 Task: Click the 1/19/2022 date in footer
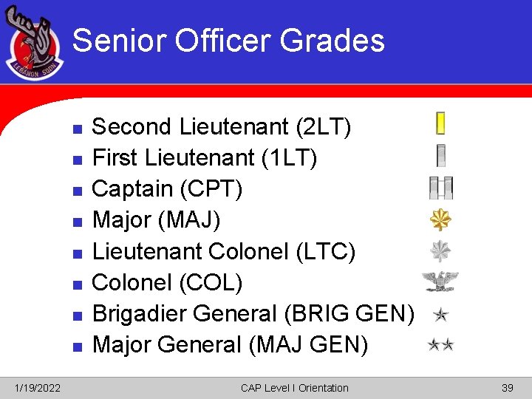(x=39, y=388)
